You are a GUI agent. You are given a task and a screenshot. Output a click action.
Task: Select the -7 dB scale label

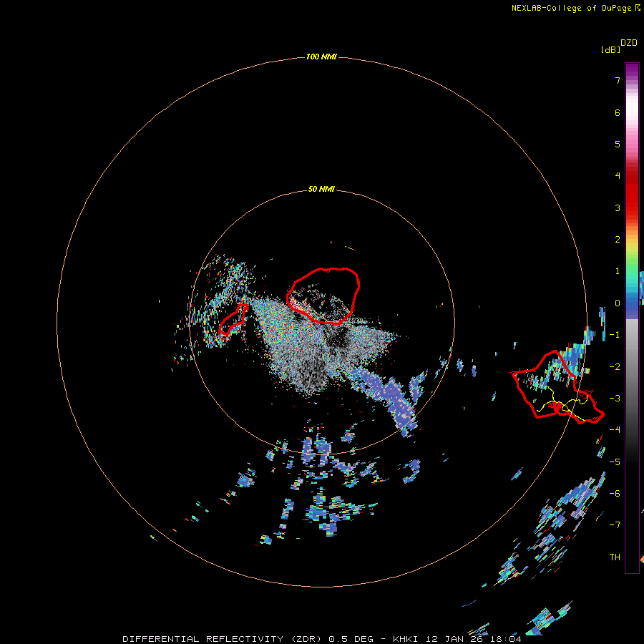click(x=615, y=525)
